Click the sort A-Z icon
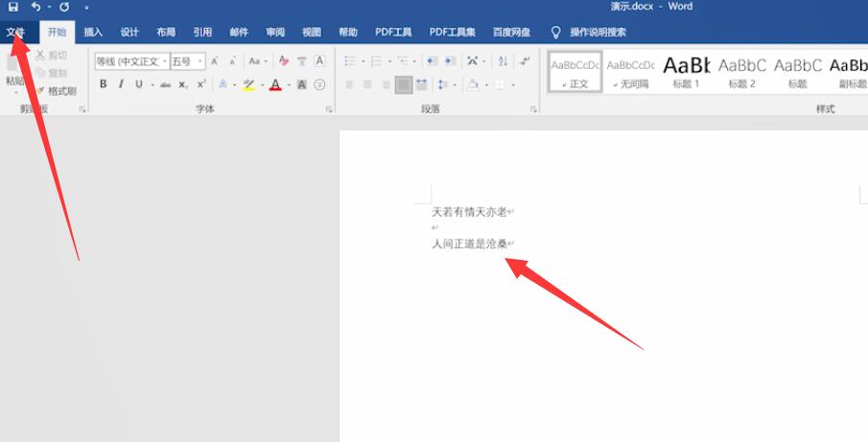Image resolution: width=868 pixels, height=442 pixels. (x=503, y=60)
